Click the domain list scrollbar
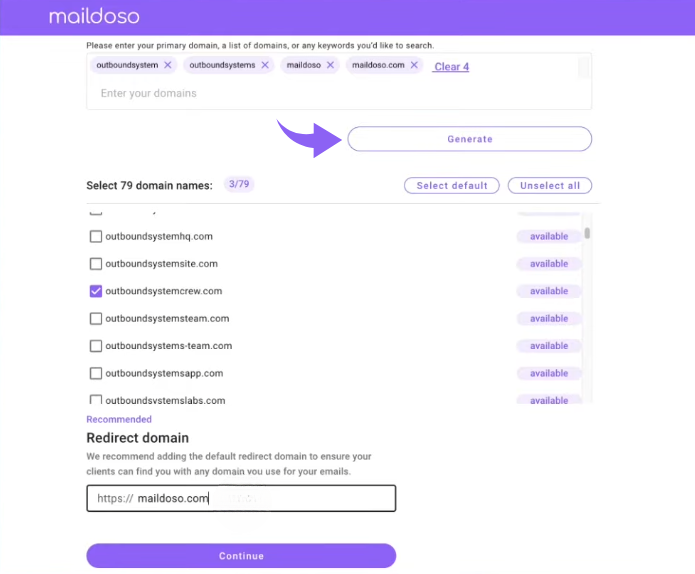695x574 pixels. (x=587, y=234)
